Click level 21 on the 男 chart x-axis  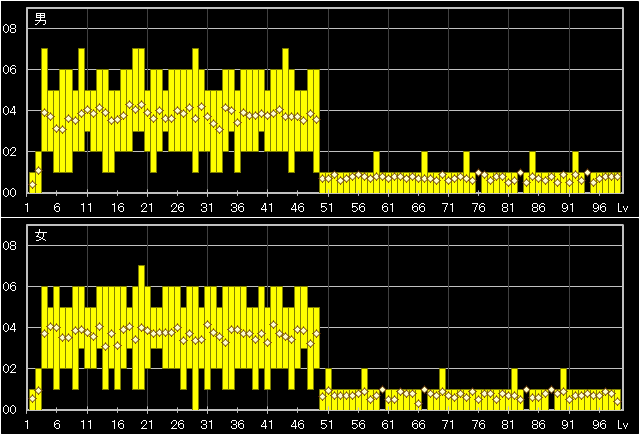tap(147, 208)
